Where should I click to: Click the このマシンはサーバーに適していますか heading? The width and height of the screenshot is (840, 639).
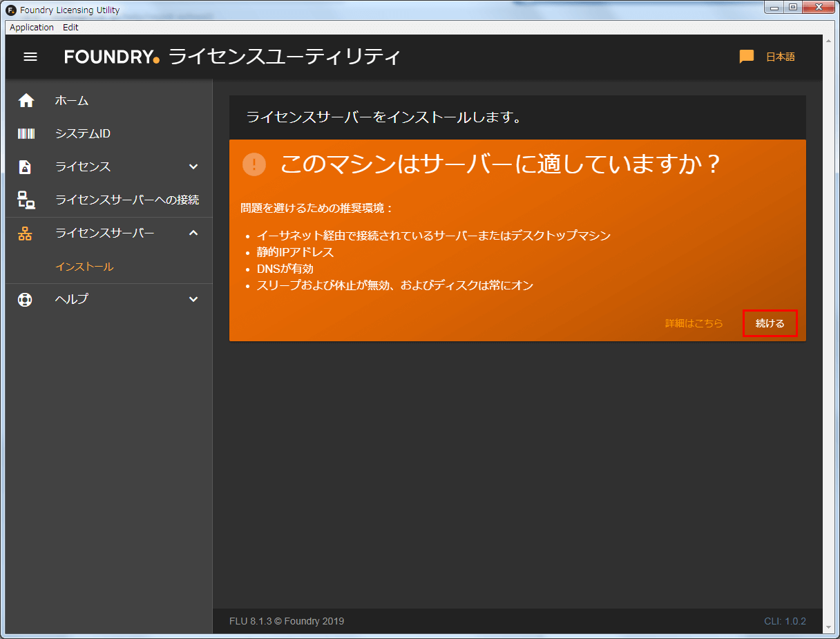[502, 164]
